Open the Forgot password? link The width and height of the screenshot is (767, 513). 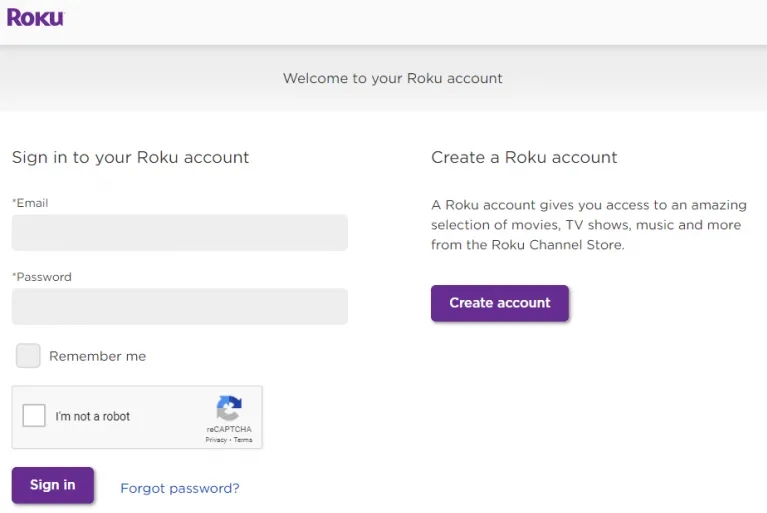tap(180, 488)
